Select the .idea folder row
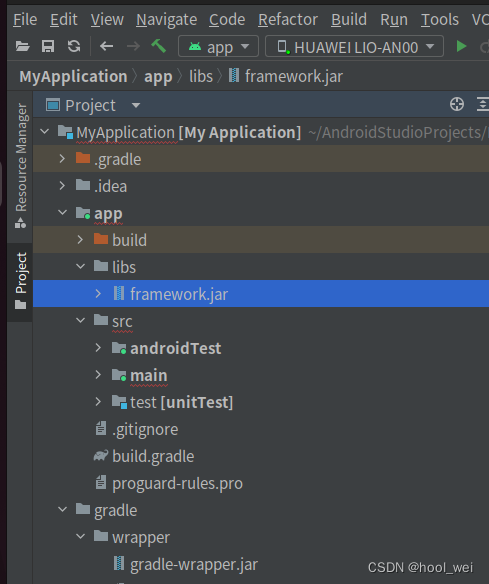The width and height of the screenshot is (489, 584). tap(261, 186)
